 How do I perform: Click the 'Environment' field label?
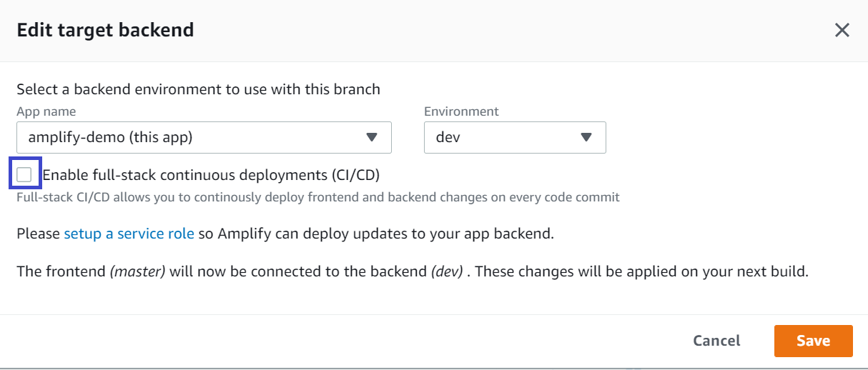[461, 111]
